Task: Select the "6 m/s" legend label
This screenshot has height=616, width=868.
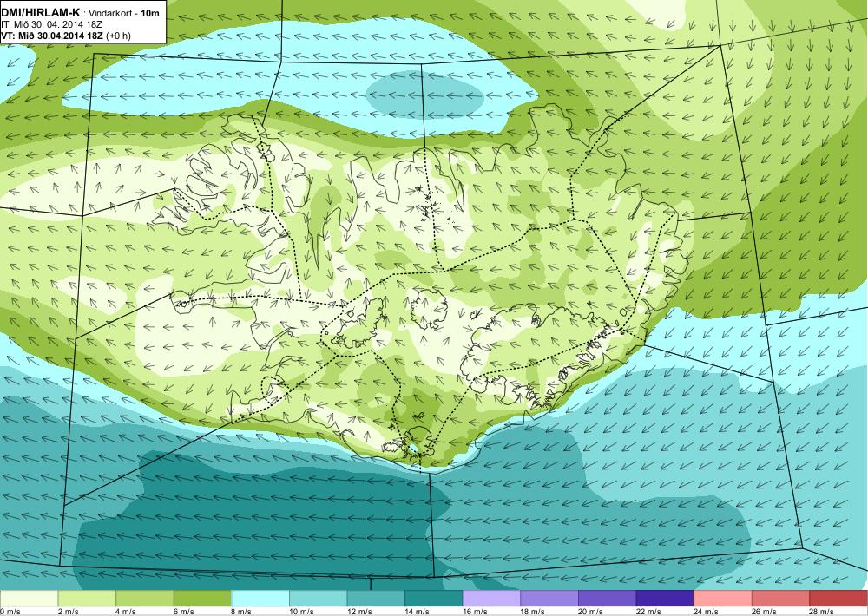Action: [184, 612]
